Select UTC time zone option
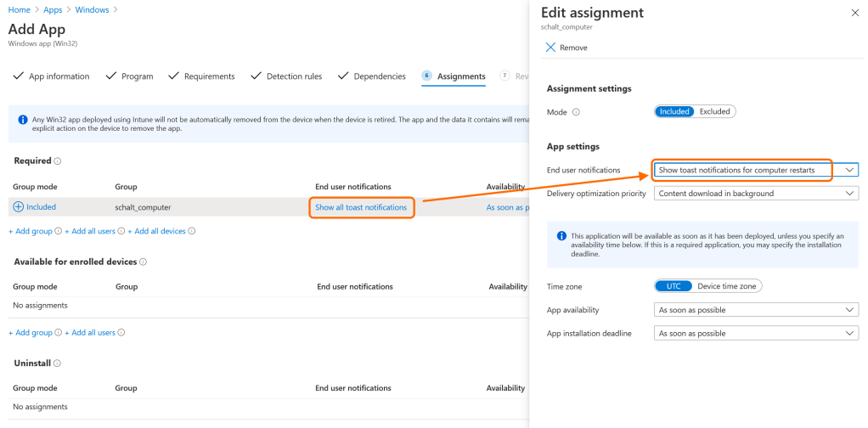868x428 pixels. point(674,286)
